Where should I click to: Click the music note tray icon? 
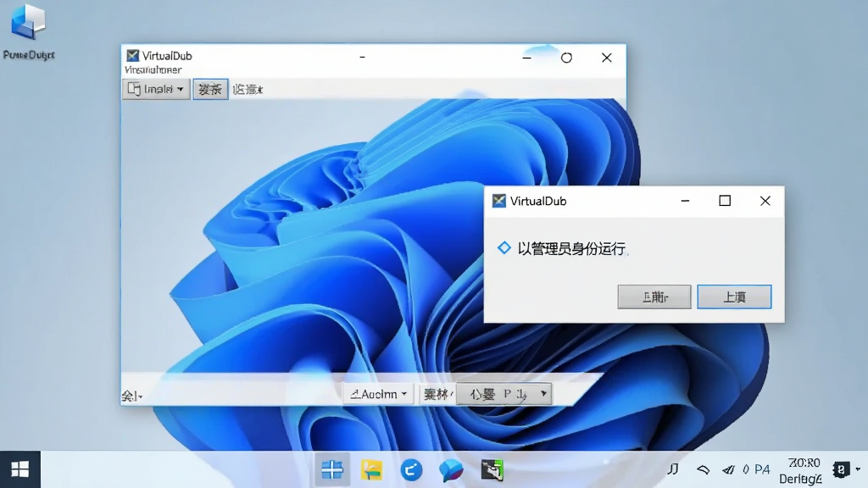point(672,469)
